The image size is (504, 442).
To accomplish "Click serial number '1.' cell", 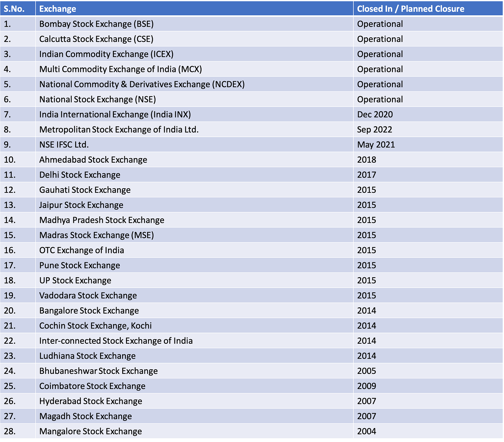I will click(x=18, y=24).
